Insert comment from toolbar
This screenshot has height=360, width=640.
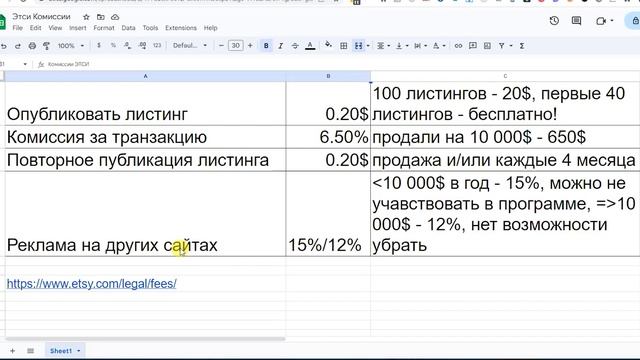pos(473,46)
